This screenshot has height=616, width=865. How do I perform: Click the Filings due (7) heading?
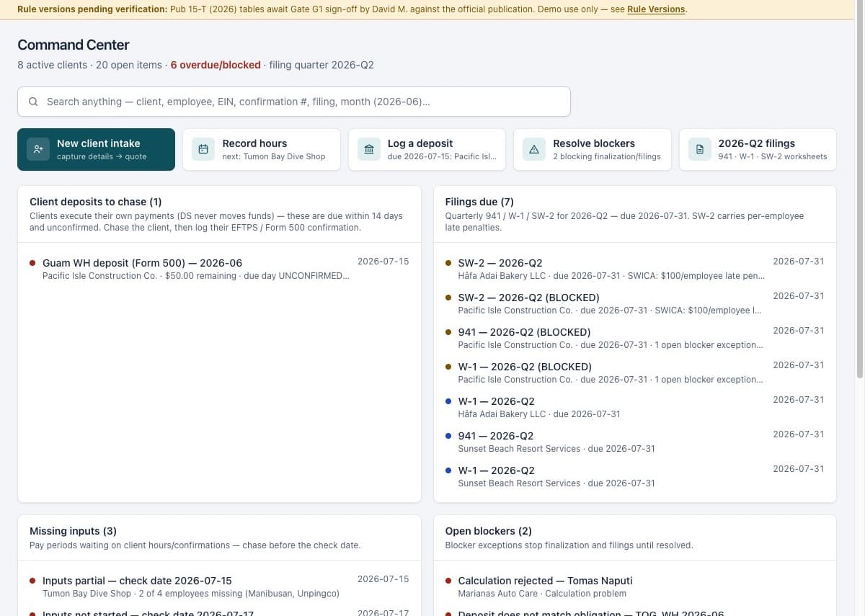(479, 202)
